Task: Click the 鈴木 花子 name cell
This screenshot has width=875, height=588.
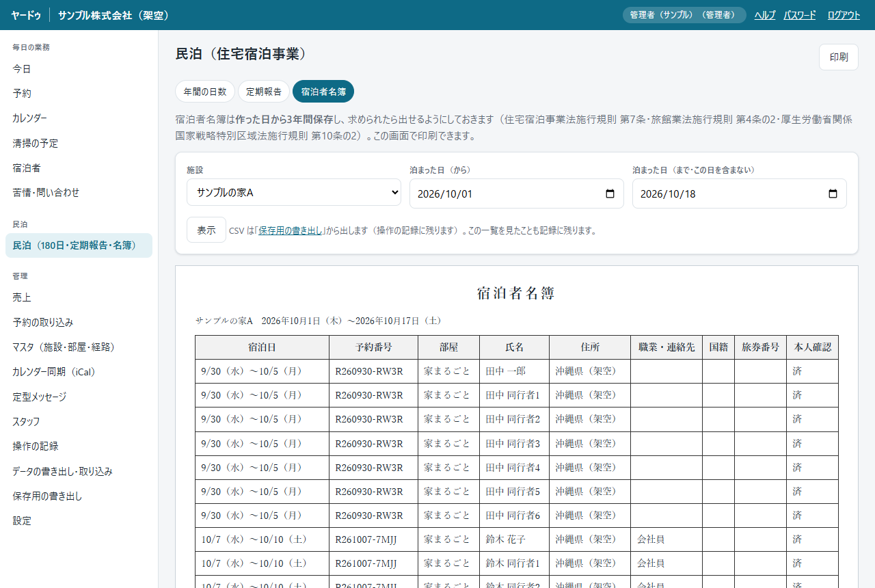Action: (x=514, y=539)
